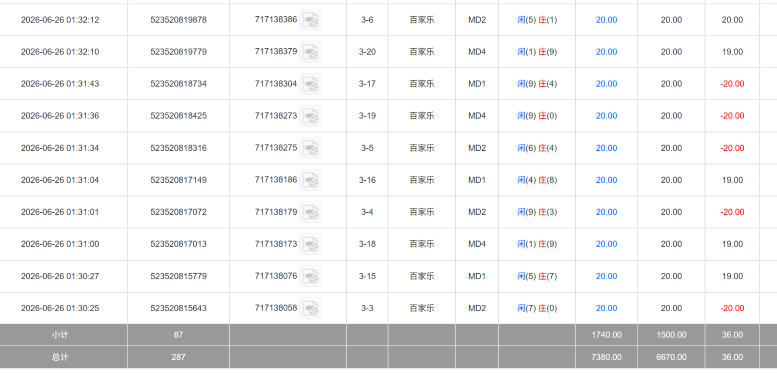Click grand total amount 7380.00
The height and width of the screenshot is (382, 777).
[x=607, y=357]
